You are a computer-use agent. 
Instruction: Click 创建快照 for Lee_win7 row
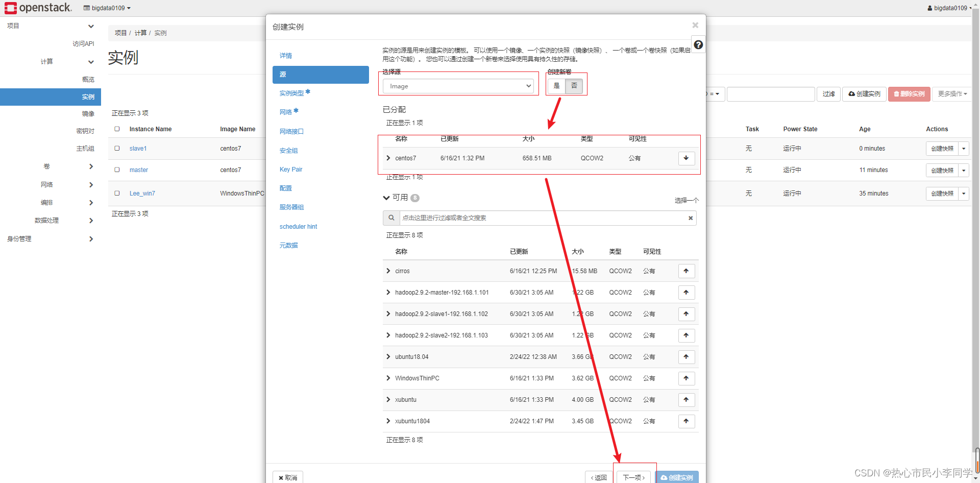click(942, 194)
